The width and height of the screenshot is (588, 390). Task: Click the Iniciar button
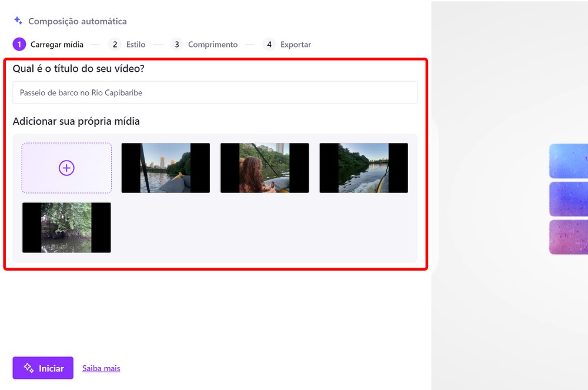click(x=42, y=368)
